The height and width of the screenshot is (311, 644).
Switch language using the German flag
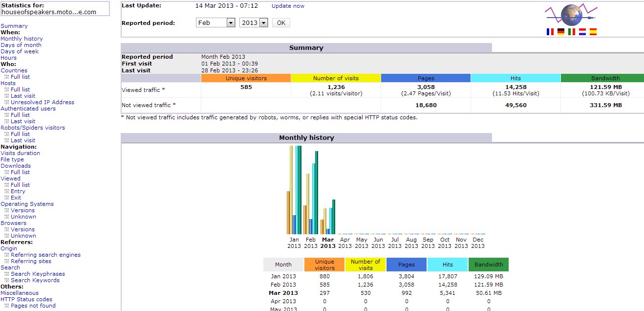tap(561, 32)
